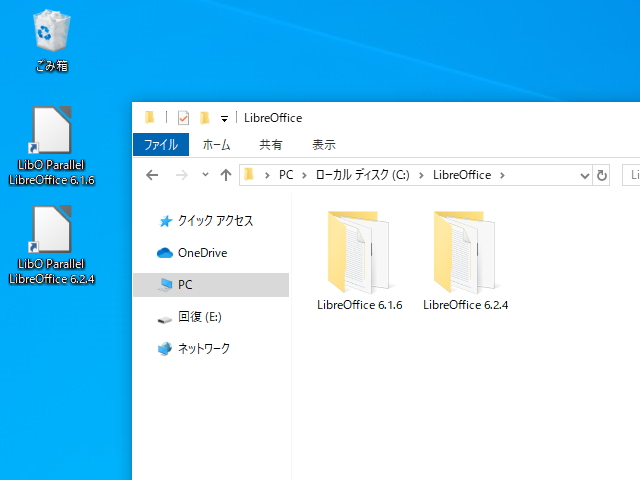Screen dimensions: 640x480
Task: Expand the chevron after PC in address bar
Action: tap(304, 176)
